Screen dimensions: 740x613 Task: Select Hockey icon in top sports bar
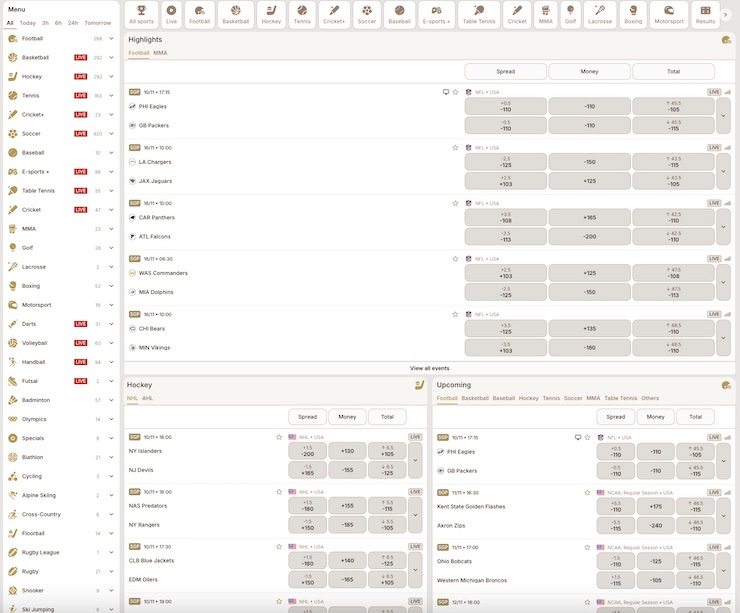point(271,15)
